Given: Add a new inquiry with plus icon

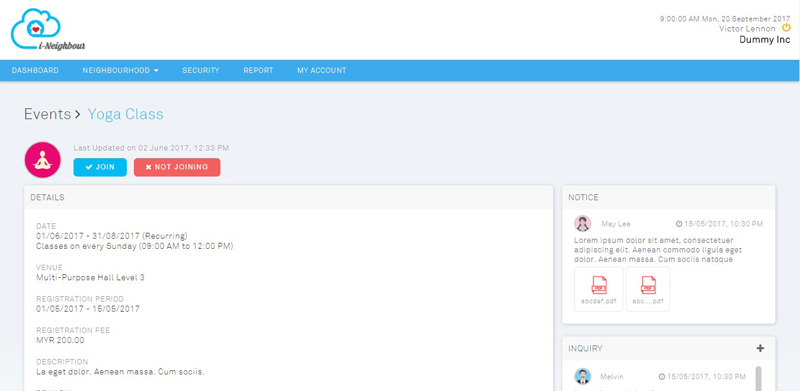Looking at the screenshot, I should 760,348.
